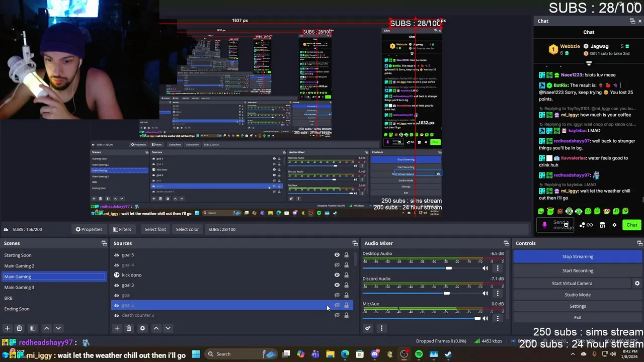Hide the goal 5 source

click(x=337, y=255)
